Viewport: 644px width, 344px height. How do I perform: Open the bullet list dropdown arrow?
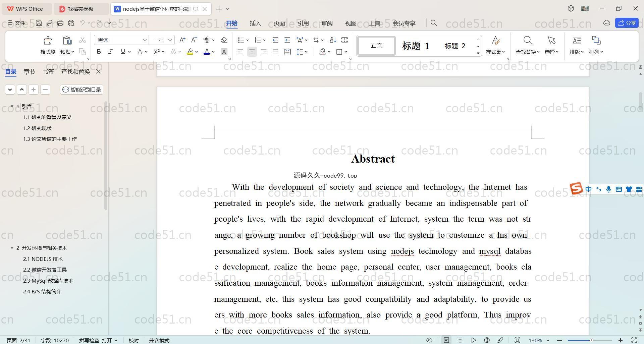point(248,40)
